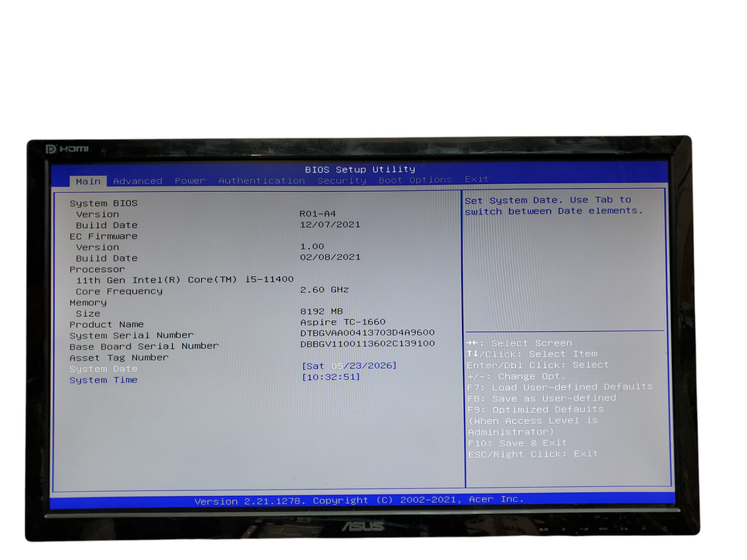Click the 11th Gen Intel Core i5-11400 line
Screen dimensions: 747x560
tap(185, 279)
